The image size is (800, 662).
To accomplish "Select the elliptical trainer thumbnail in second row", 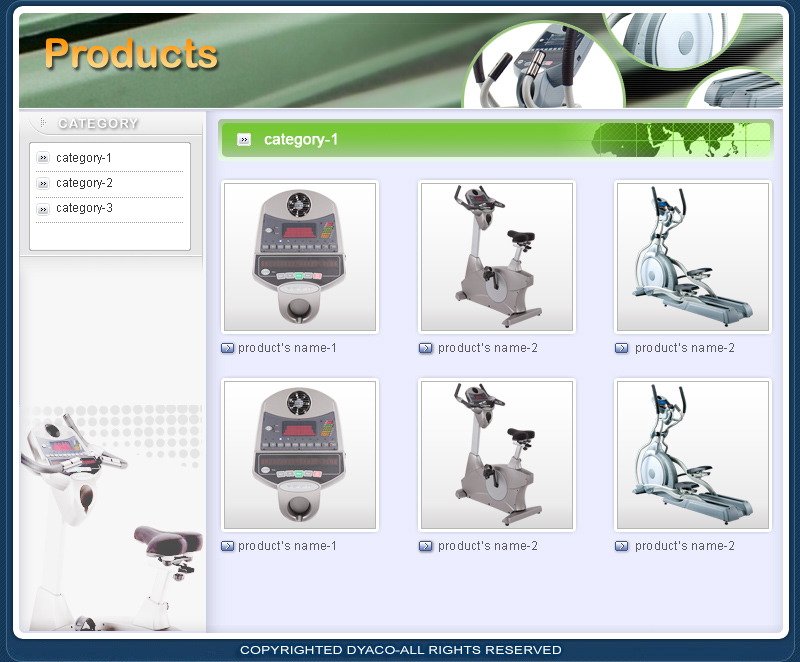I will coord(693,455).
